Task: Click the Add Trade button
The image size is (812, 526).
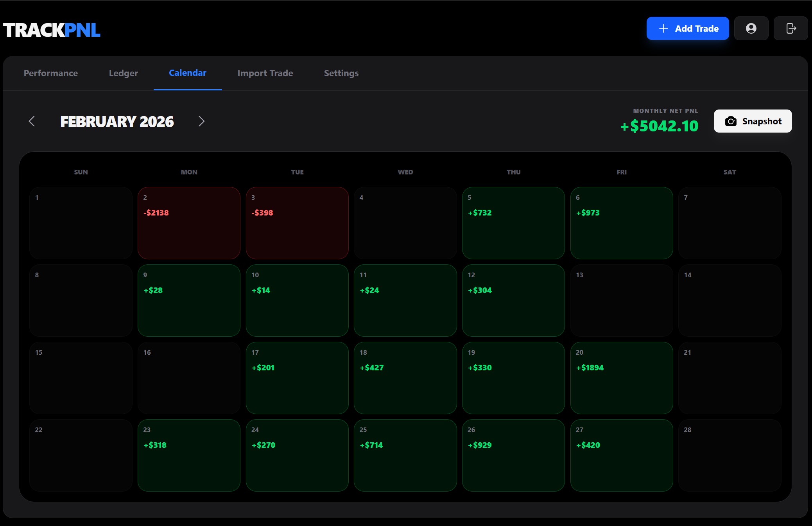Action: (688, 28)
